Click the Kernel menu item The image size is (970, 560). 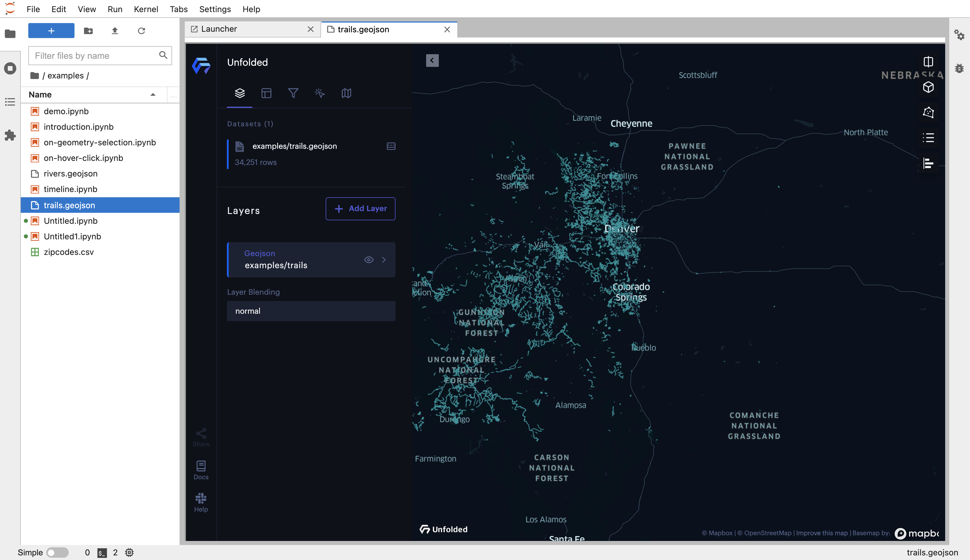pos(146,9)
